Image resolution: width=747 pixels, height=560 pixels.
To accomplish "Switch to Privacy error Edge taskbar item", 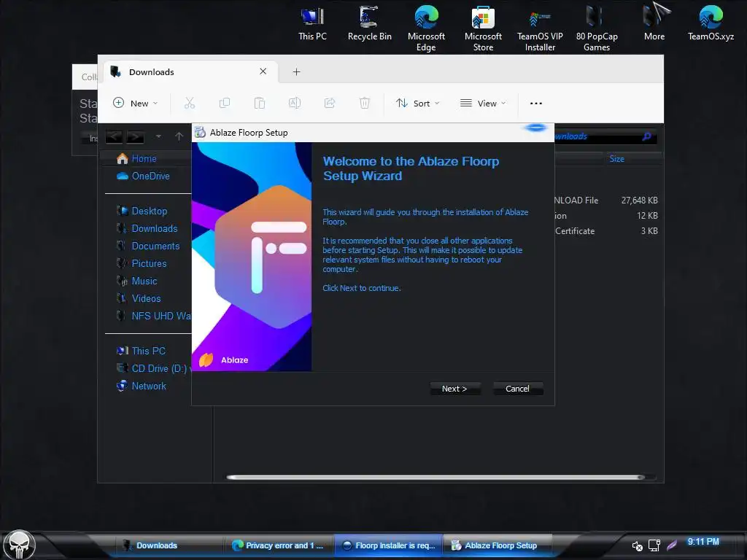I will (279, 545).
